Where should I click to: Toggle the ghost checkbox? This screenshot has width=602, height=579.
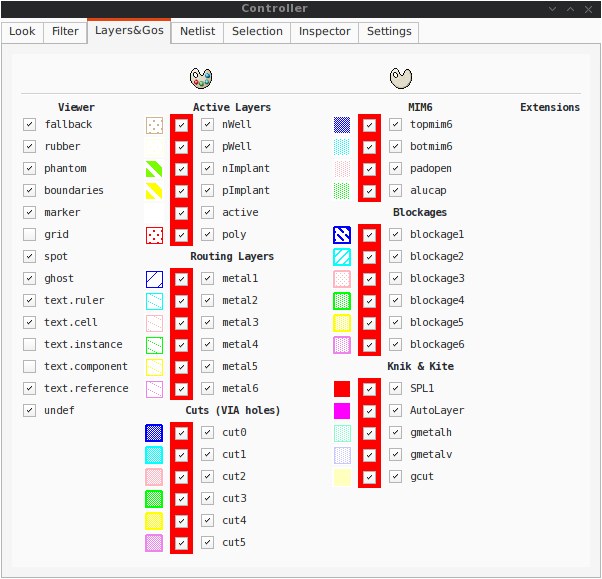pos(29,278)
